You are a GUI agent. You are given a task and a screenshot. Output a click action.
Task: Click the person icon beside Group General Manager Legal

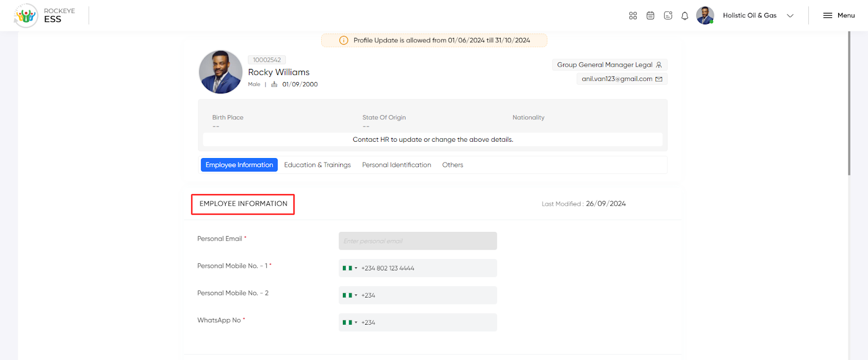(x=659, y=65)
